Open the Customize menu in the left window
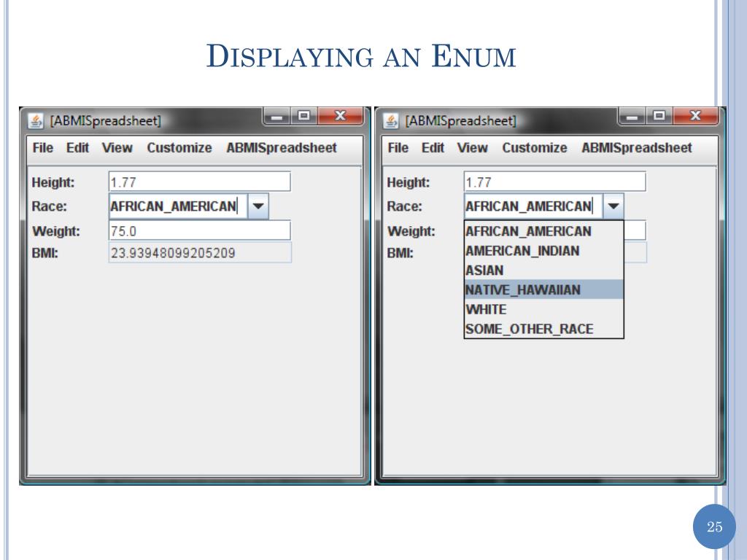Screen dimensions: 747x560 (x=179, y=148)
